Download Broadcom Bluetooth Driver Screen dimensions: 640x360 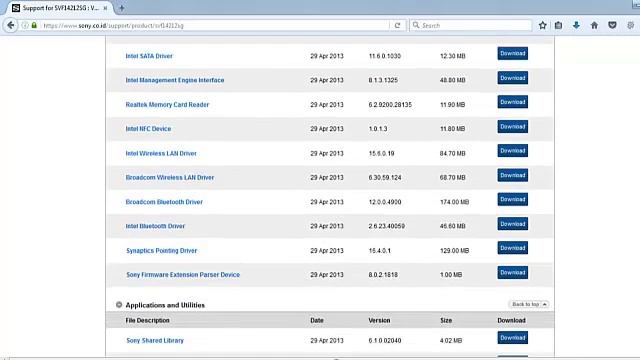coord(512,200)
